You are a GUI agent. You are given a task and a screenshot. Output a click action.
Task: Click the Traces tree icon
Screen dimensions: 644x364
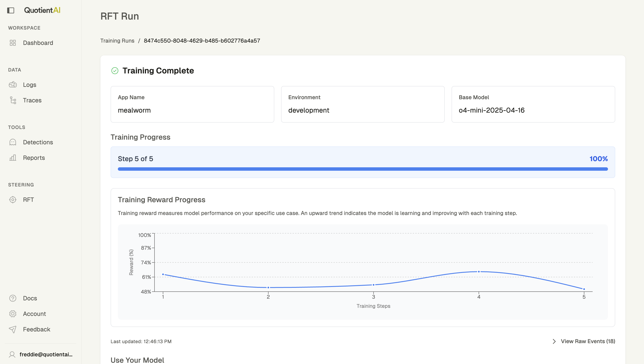[13, 100]
